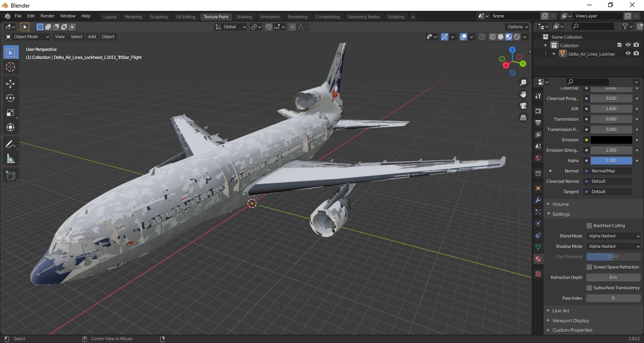The image size is (644, 343).
Task: Open the Texture properties tab
Action: 538,274
